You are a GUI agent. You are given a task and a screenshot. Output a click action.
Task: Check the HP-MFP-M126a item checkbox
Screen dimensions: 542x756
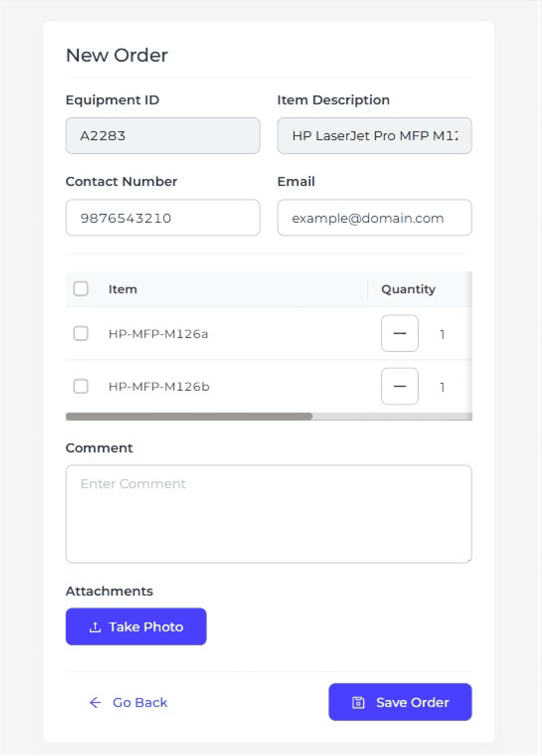click(x=81, y=333)
